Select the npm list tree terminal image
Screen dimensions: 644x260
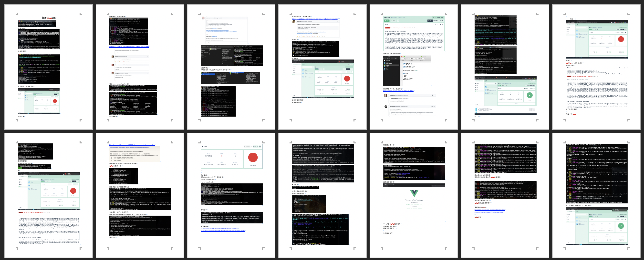tap(124, 176)
